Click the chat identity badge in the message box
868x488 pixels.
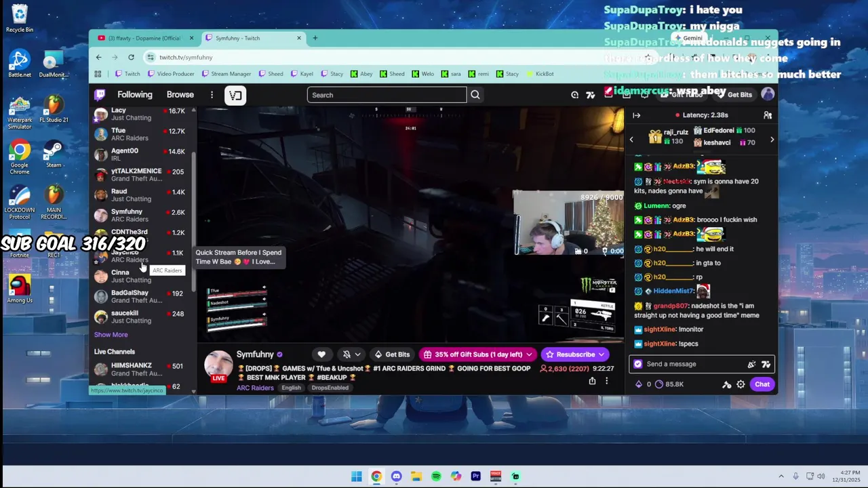click(x=637, y=364)
